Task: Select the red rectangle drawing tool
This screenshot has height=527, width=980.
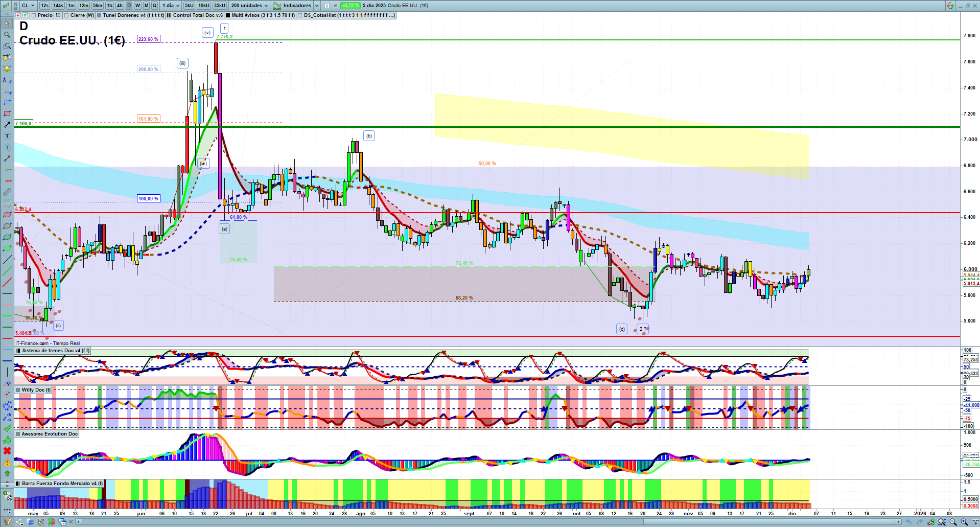Action: (x=7, y=113)
